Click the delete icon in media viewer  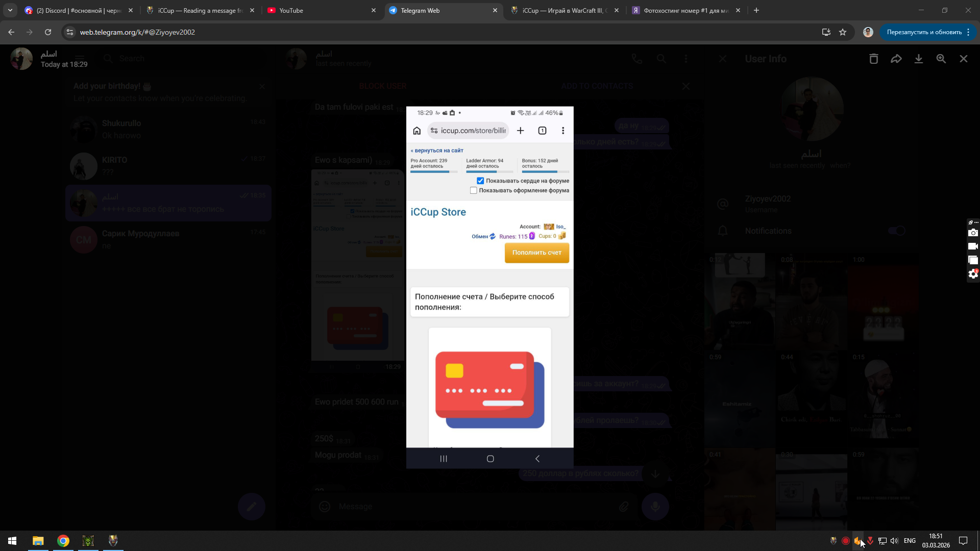tap(873, 59)
